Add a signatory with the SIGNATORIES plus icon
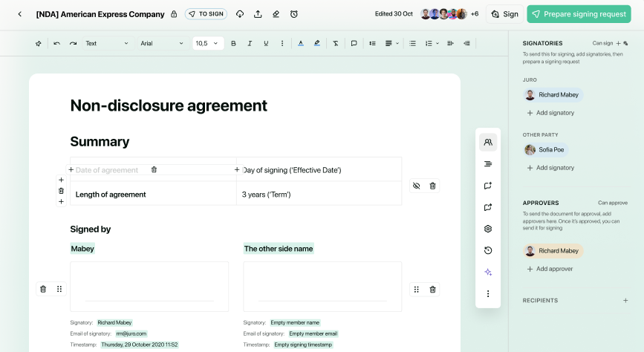Screen dimensions: 644x352 618,43
